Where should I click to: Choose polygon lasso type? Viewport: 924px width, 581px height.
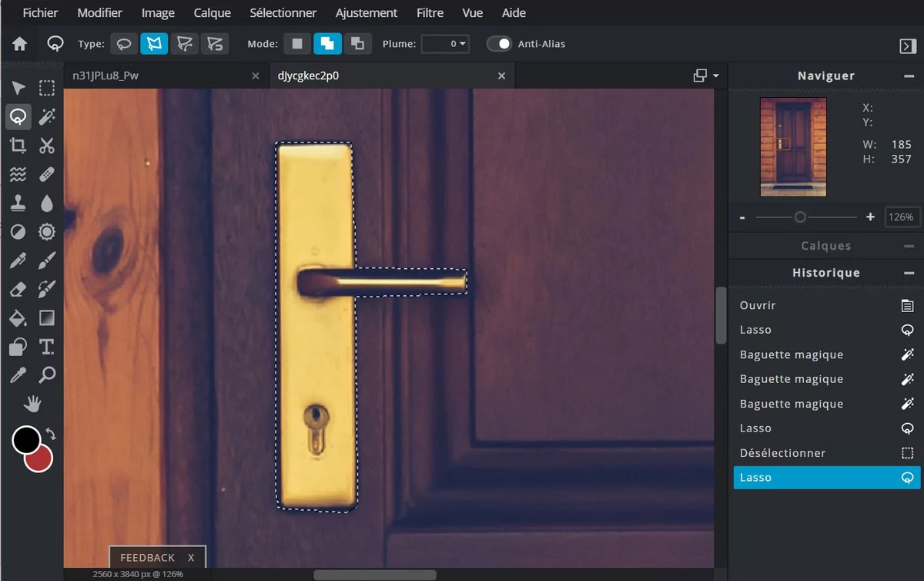[x=154, y=44]
